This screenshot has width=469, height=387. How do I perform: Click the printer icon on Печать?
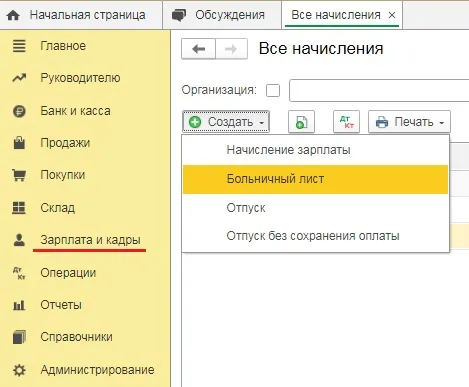pyautogui.click(x=382, y=122)
